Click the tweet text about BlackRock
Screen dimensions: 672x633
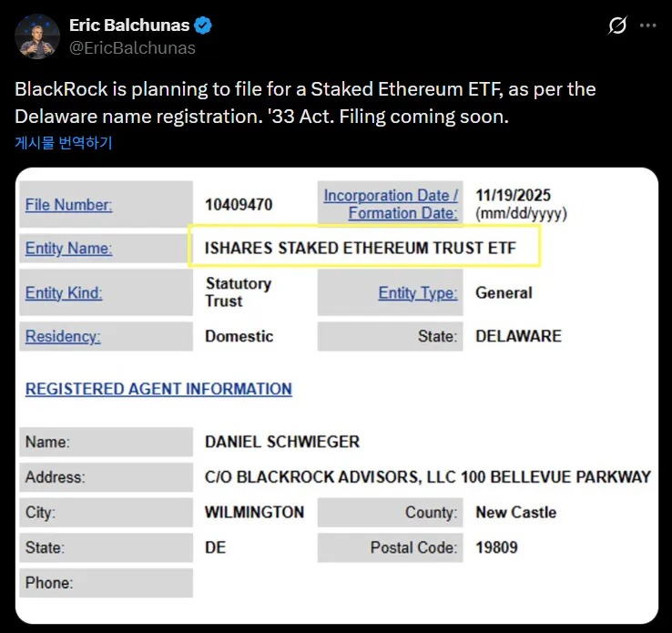pyautogui.click(x=305, y=104)
